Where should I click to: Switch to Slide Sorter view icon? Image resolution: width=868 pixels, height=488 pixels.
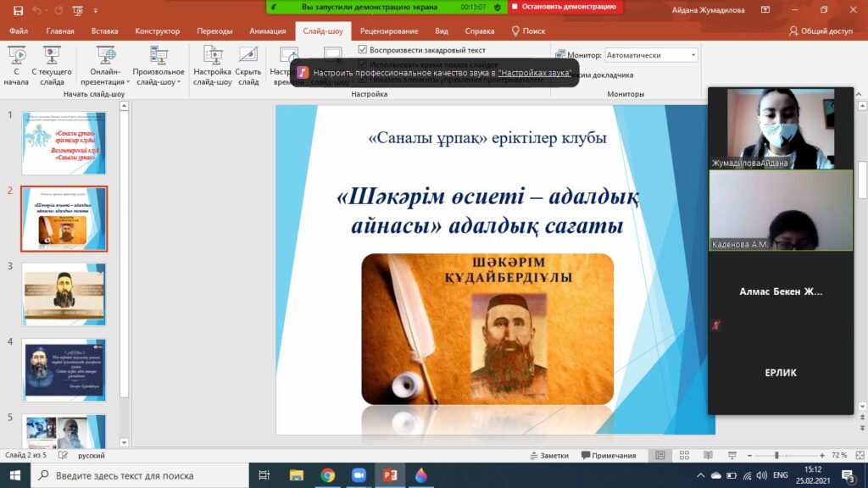click(684, 455)
